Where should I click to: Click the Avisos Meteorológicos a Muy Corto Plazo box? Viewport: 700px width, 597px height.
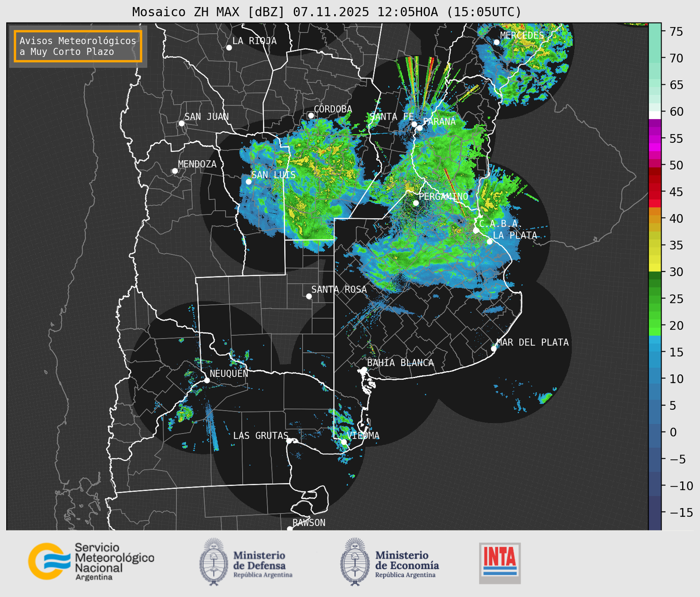[78, 46]
